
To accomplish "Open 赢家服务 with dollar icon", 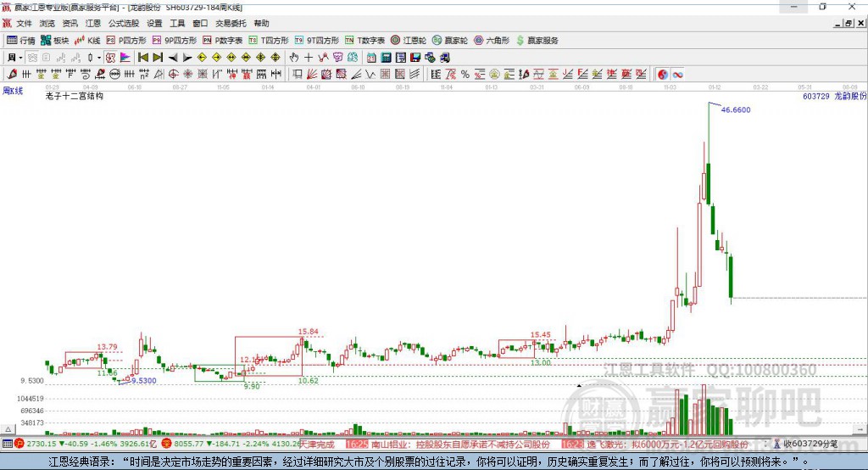I will [537, 41].
